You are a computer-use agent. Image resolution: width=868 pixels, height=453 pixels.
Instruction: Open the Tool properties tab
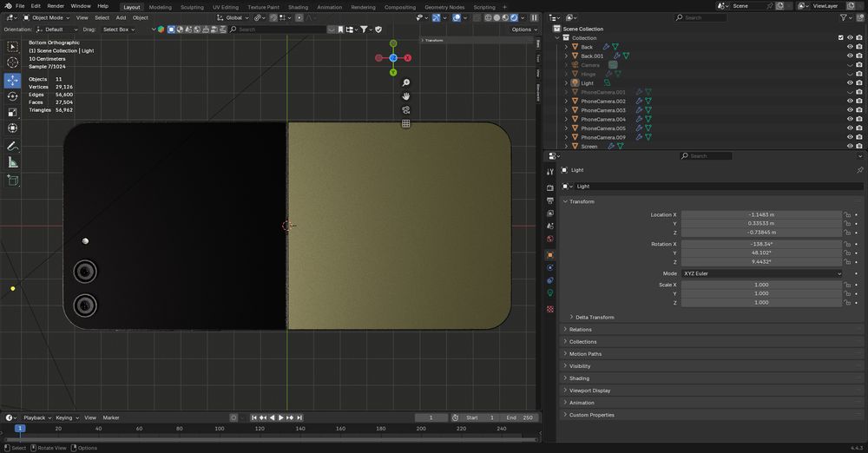coord(549,172)
